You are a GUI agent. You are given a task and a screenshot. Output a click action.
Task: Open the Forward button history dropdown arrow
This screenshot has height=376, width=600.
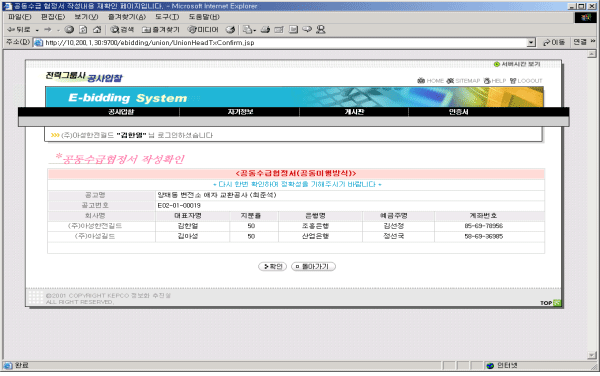(x=58, y=30)
